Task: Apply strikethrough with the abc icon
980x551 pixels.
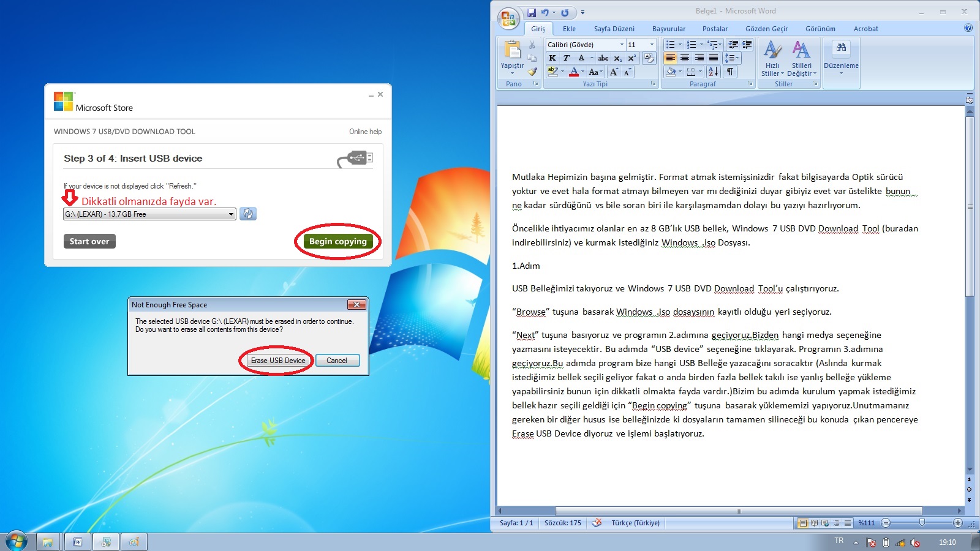Action: [603, 58]
